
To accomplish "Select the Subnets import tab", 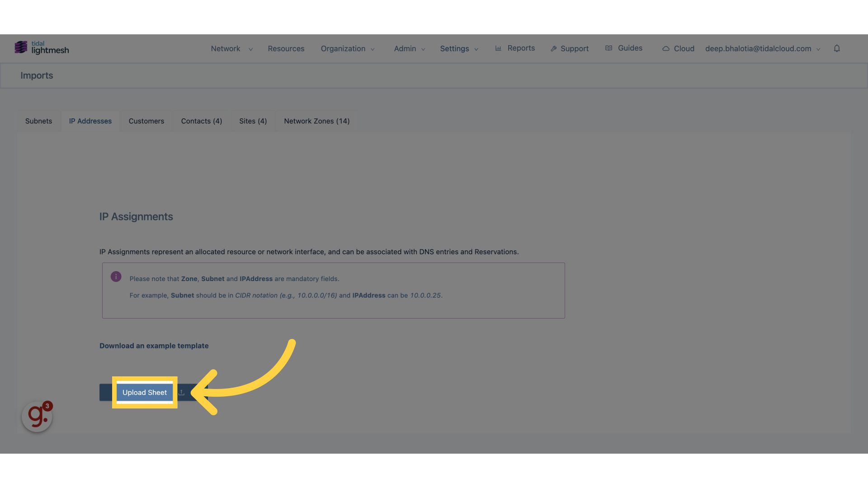I will point(38,121).
